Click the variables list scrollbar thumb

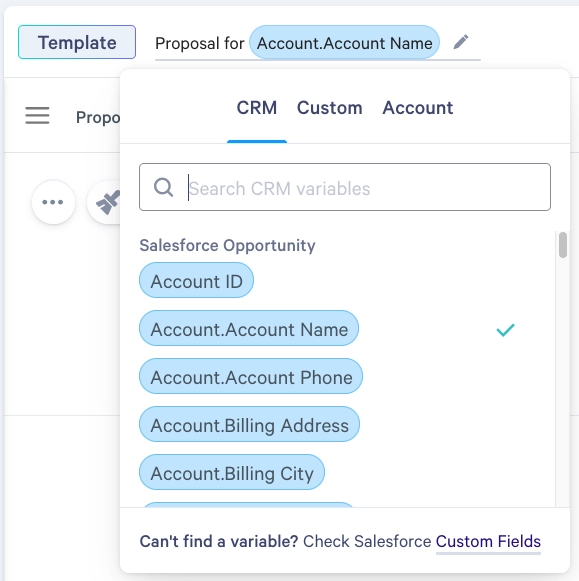(x=563, y=245)
